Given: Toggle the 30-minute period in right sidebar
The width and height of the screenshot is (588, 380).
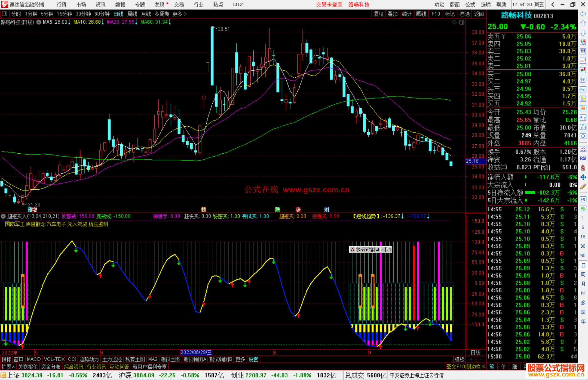Looking at the screenshot, I should pos(583,246).
